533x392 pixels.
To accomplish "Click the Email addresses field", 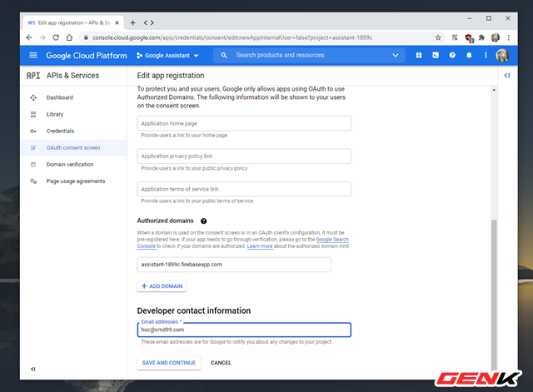I will pyautogui.click(x=244, y=330).
